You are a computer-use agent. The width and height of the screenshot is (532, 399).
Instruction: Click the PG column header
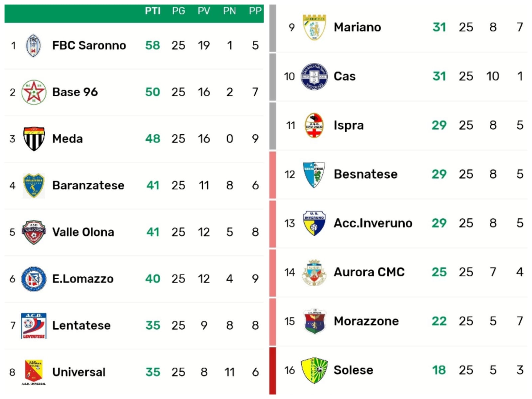[178, 11]
